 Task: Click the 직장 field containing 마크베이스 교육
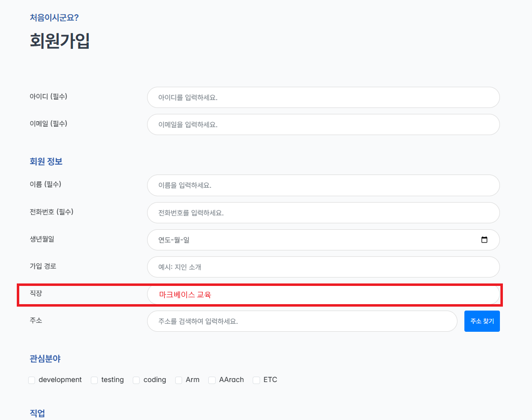tap(323, 295)
